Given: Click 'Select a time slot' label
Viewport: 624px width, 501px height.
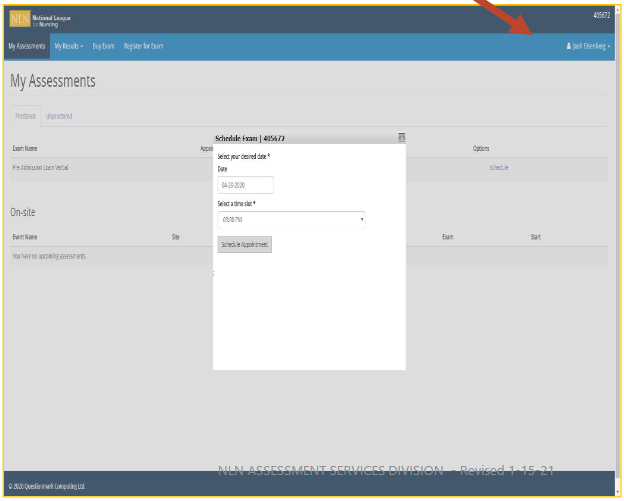Looking at the screenshot, I should 236,204.
